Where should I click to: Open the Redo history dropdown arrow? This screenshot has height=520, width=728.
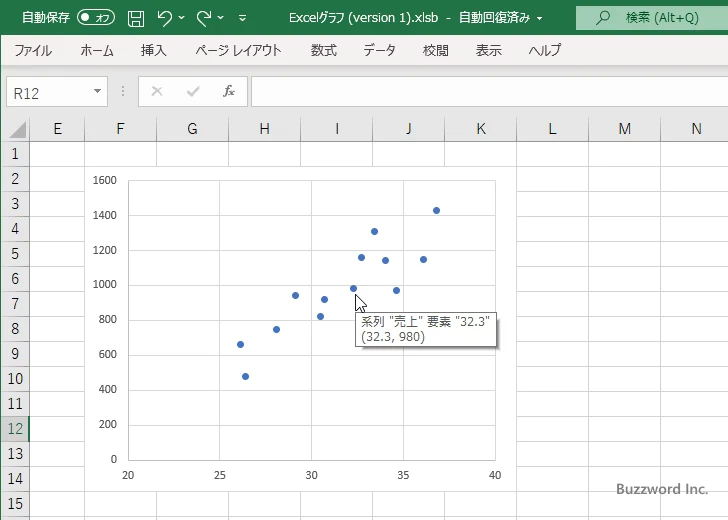pyautogui.click(x=221, y=18)
